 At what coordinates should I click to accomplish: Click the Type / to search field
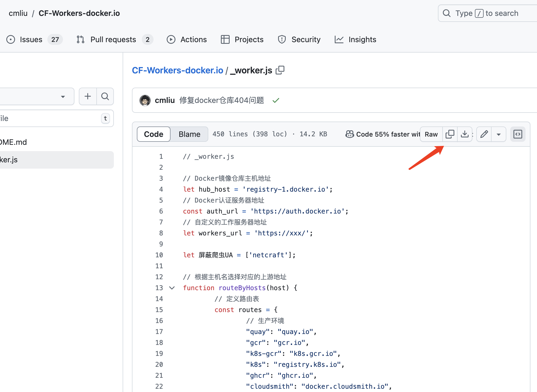pyautogui.click(x=487, y=13)
